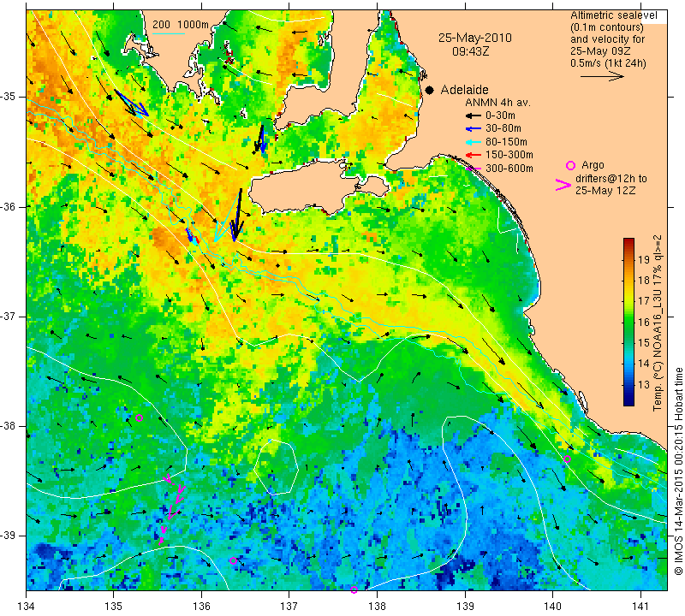Click the 'Altimetric sealevel' heading text
Screen dimensions: 685x616
coord(613,15)
